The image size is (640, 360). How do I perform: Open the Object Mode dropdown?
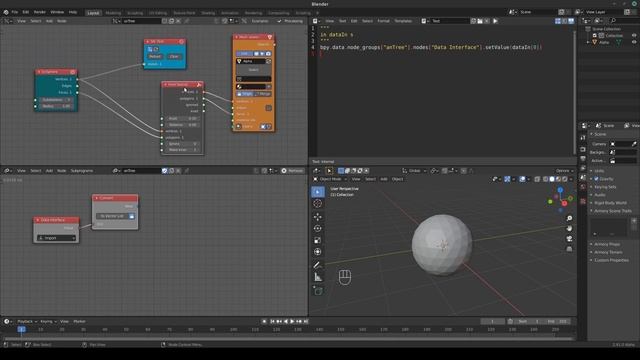tap(330, 179)
